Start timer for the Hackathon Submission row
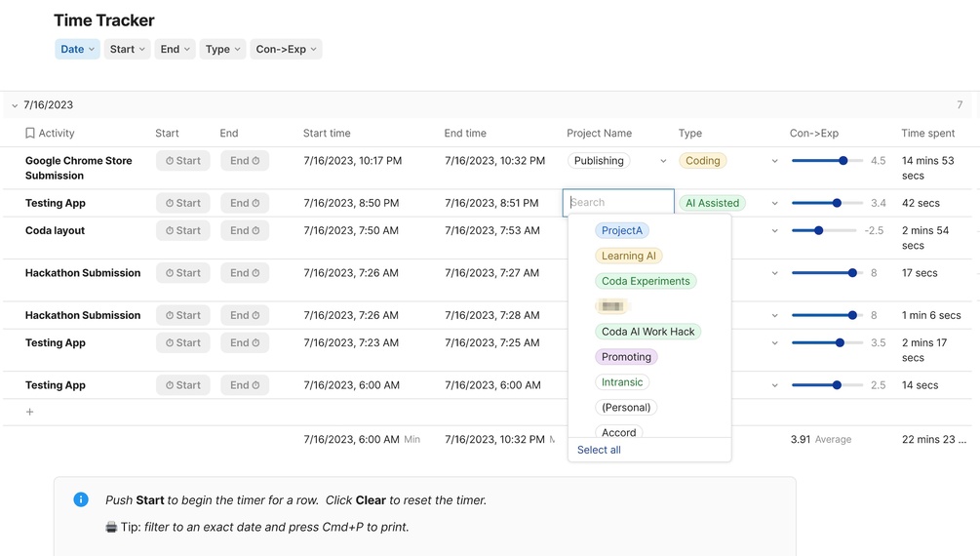Image resolution: width=980 pixels, height=556 pixels. [x=183, y=273]
